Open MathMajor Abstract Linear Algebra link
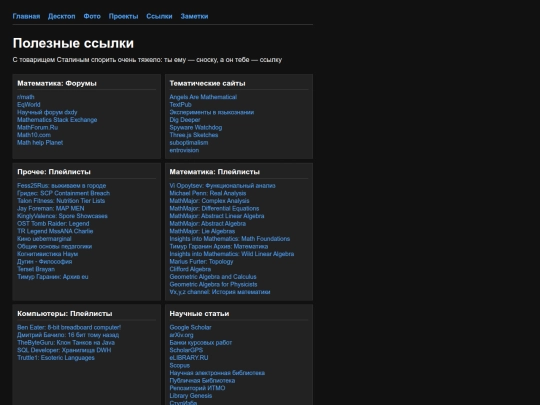This screenshot has height=405, width=540. click(x=217, y=216)
